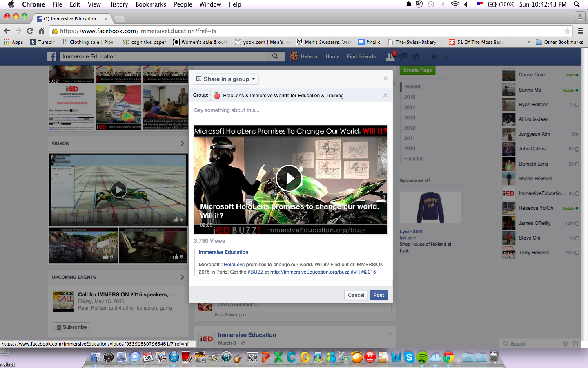Click the chat settings gear icon
Viewport: 588px width, 368px height.
566,344
